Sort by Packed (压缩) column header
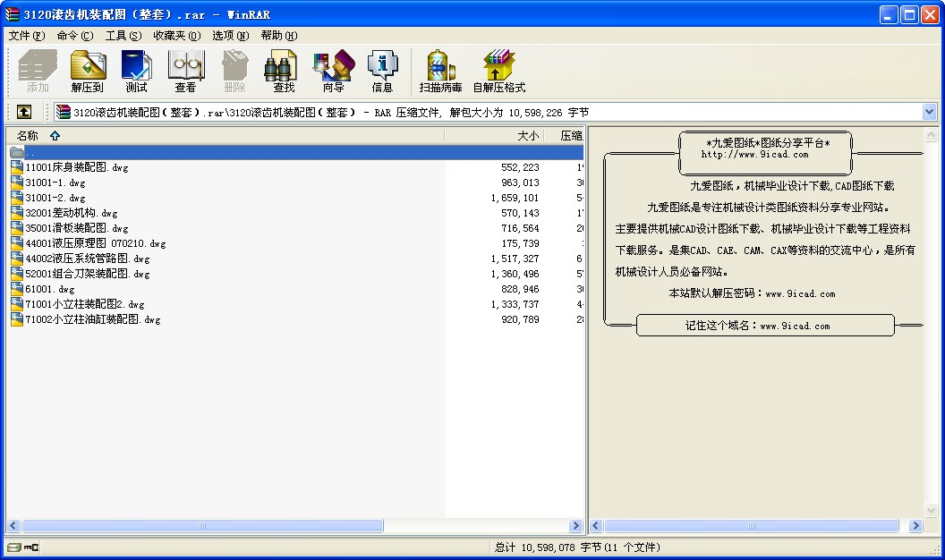945x560 pixels. click(x=565, y=135)
